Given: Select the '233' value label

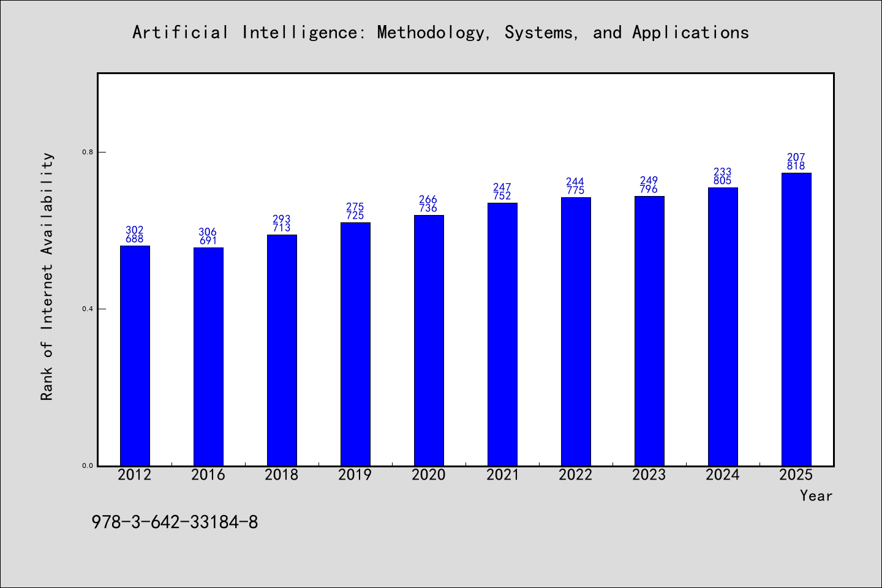Looking at the screenshot, I should coord(723,172).
